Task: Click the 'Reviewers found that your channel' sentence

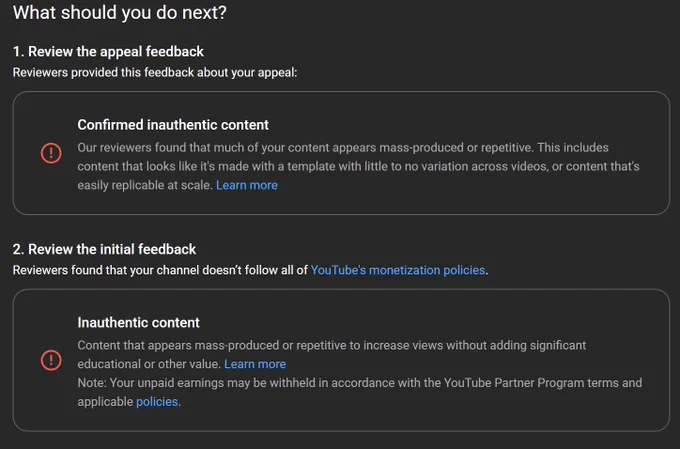Action: click(x=250, y=270)
